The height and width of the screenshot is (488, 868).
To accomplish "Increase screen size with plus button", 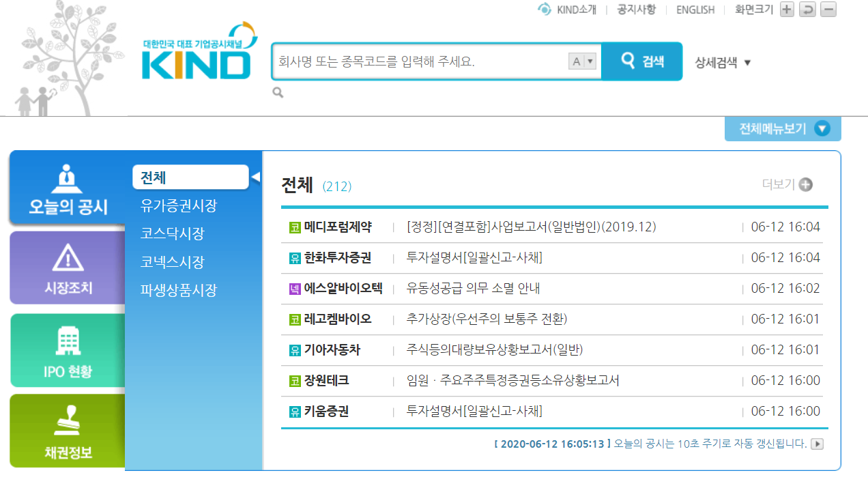I will pyautogui.click(x=787, y=10).
